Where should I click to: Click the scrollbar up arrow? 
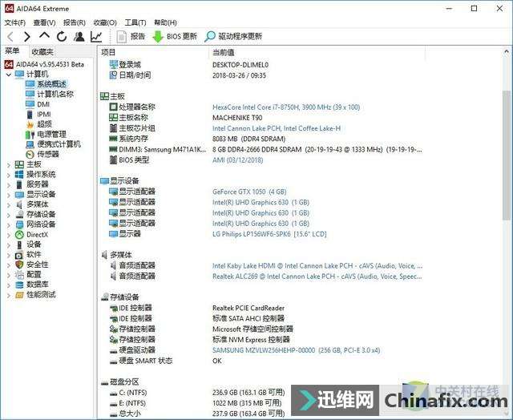pyautogui.click(x=506, y=51)
